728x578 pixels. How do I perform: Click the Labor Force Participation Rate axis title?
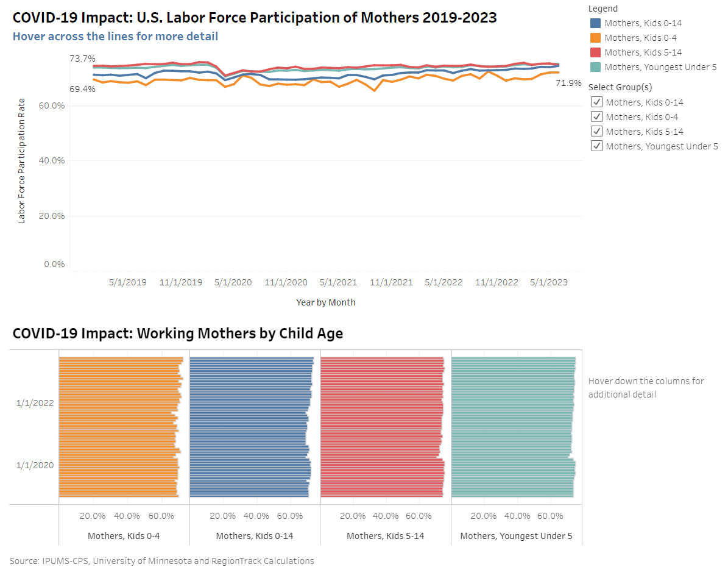pyautogui.click(x=22, y=160)
